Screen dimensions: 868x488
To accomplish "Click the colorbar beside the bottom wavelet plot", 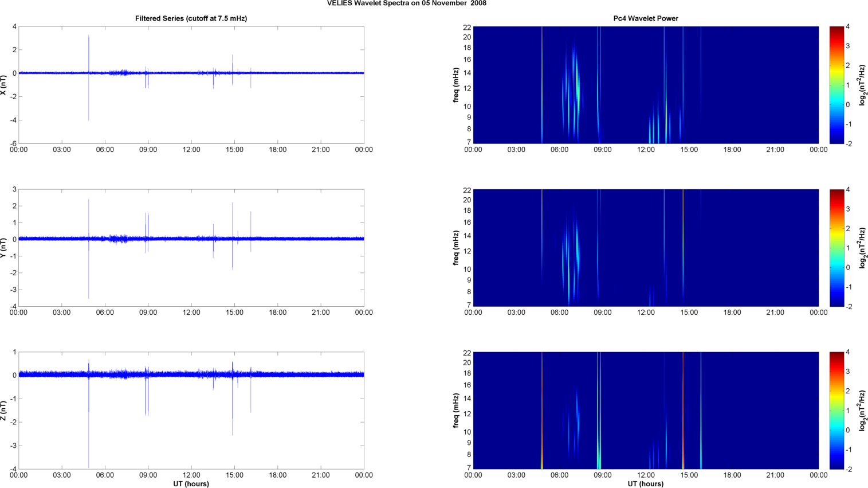I will click(836, 411).
